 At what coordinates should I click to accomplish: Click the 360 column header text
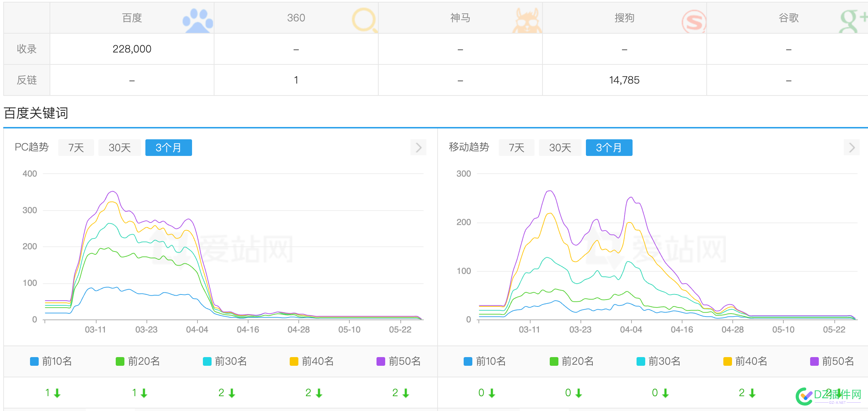tap(296, 18)
